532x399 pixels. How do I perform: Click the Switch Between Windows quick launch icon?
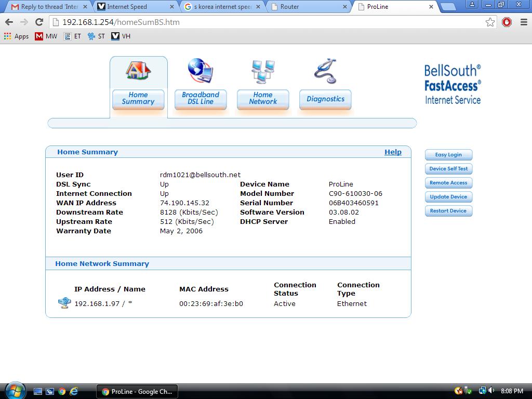pyautogui.click(x=49, y=392)
